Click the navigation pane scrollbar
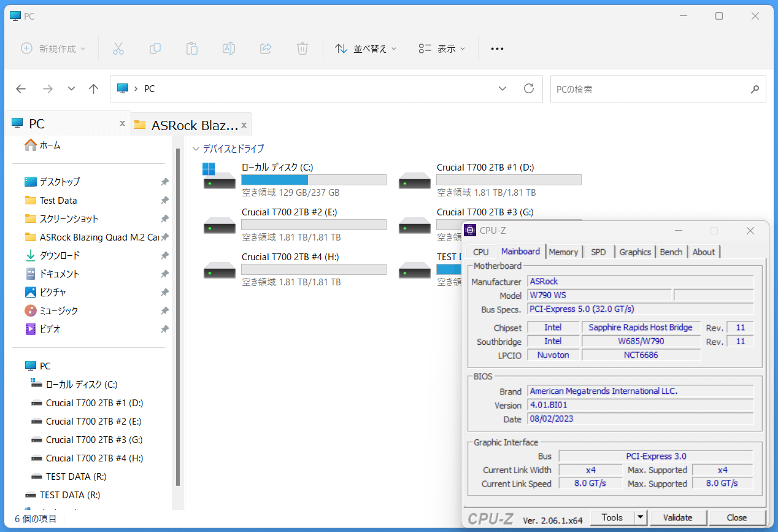Viewport: 778px width, 532px height. pyautogui.click(x=178, y=316)
